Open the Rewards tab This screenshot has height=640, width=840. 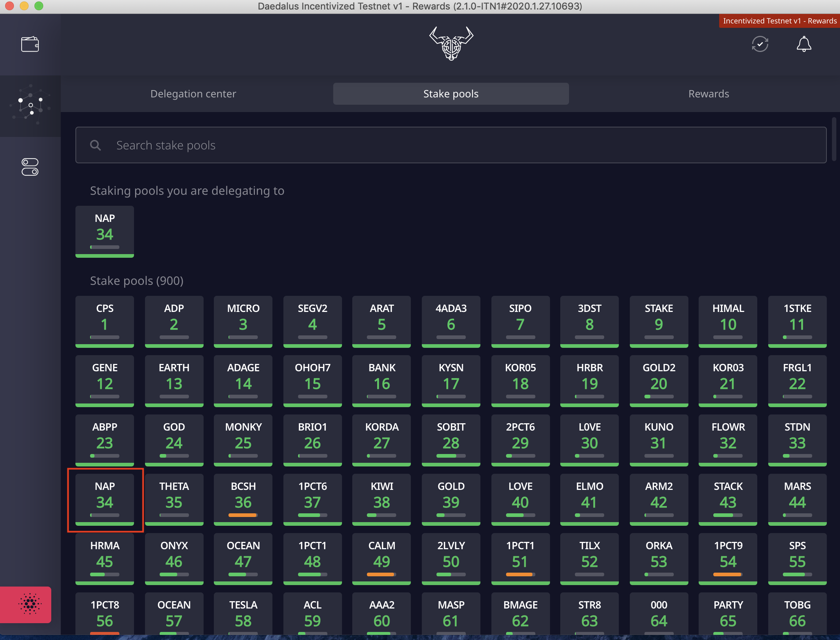(x=708, y=94)
